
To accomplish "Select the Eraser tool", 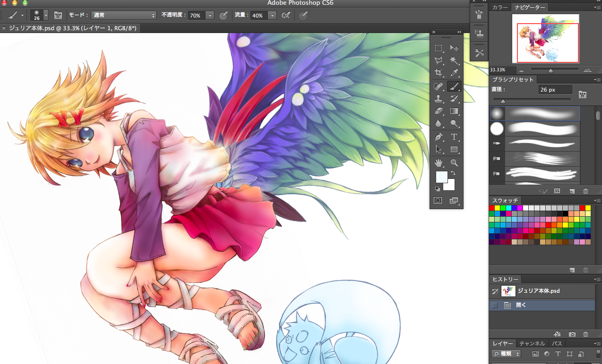I will pos(439,111).
